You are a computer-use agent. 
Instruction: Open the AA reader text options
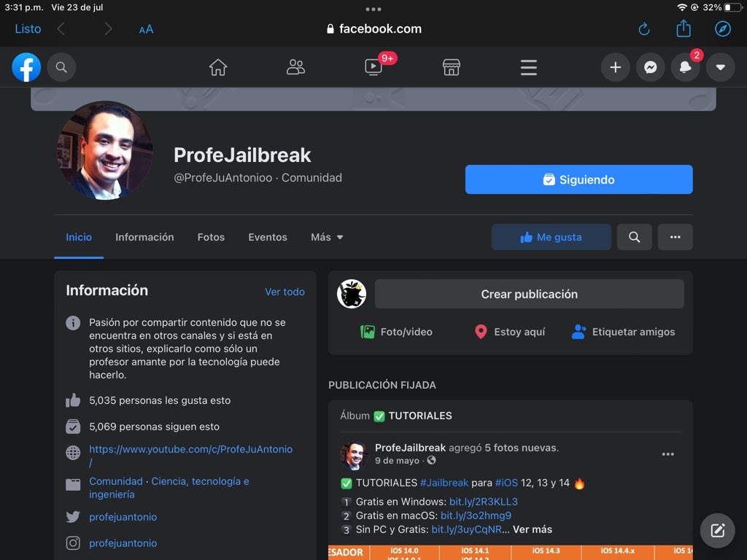[146, 29]
